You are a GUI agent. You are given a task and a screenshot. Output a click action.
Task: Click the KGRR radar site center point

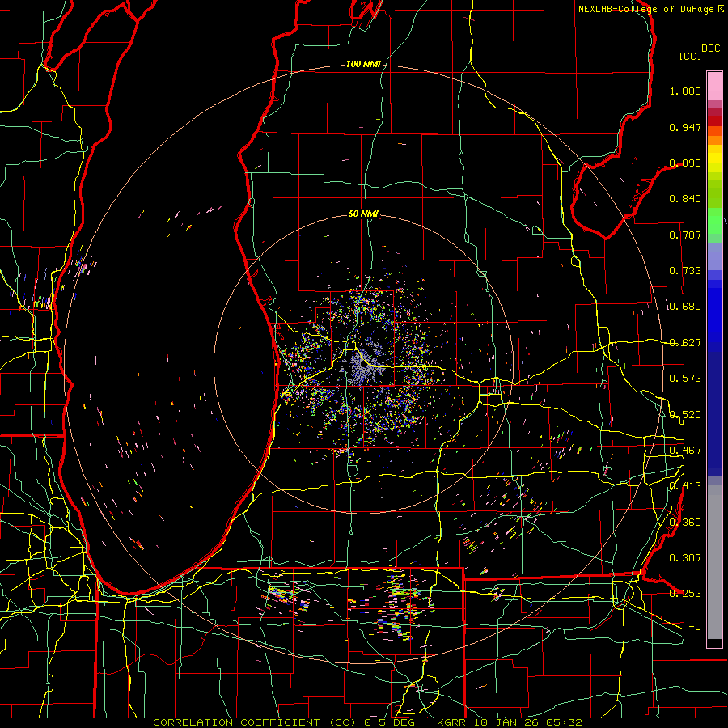tap(363, 364)
